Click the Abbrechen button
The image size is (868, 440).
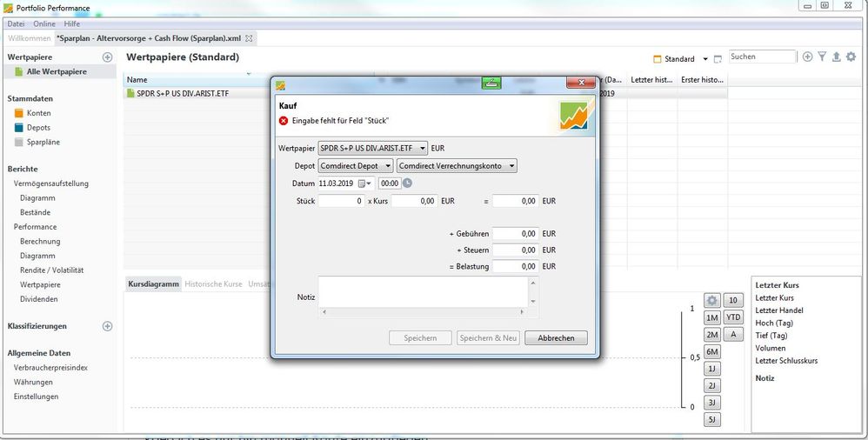(556, 338)
